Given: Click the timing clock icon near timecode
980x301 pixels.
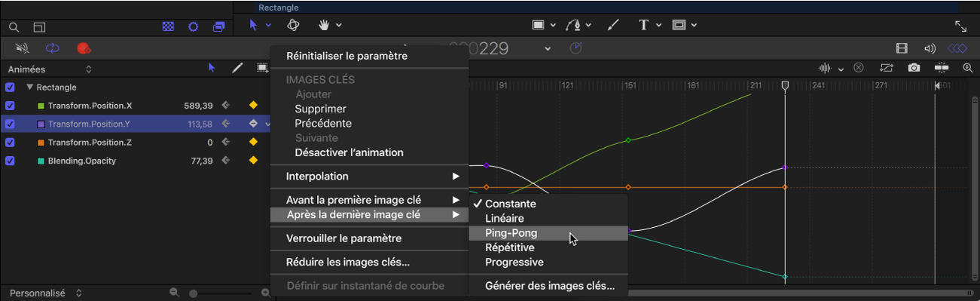Looking at the screenshot, I should 575,48.
